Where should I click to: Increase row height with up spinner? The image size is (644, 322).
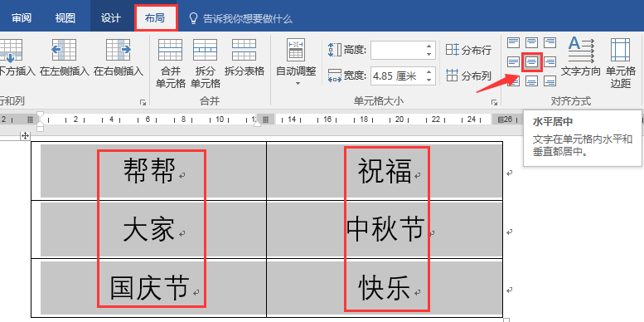429,46
